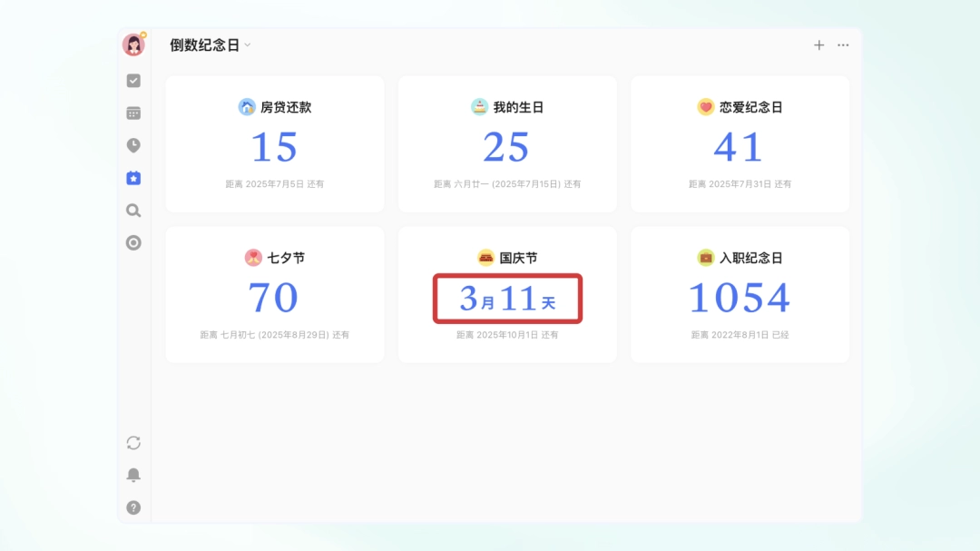The height and width of the screenshot is (551, 980).
Task: Open notifications via the bell icon
Action: [x=133, y=475]
